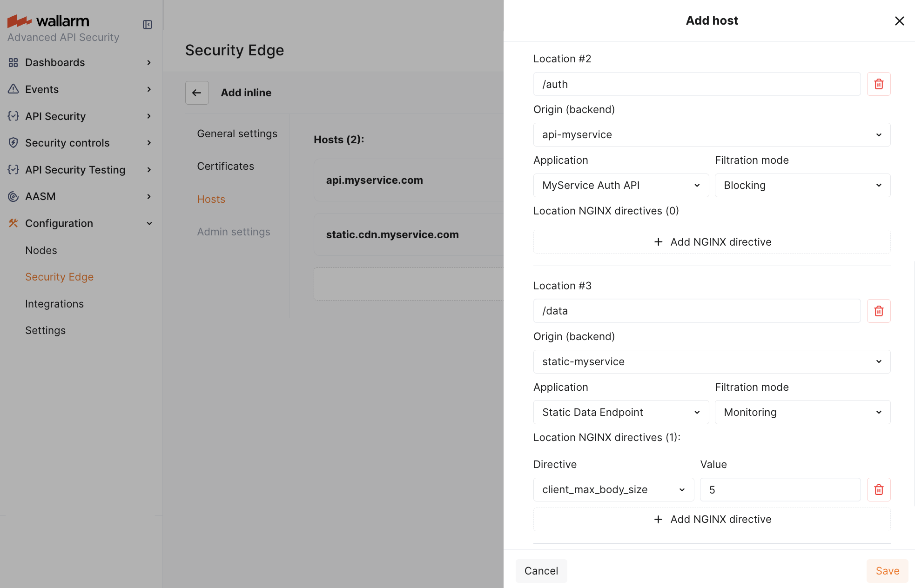Change the Blocking filtration mode dropdown

coord(802,185)
